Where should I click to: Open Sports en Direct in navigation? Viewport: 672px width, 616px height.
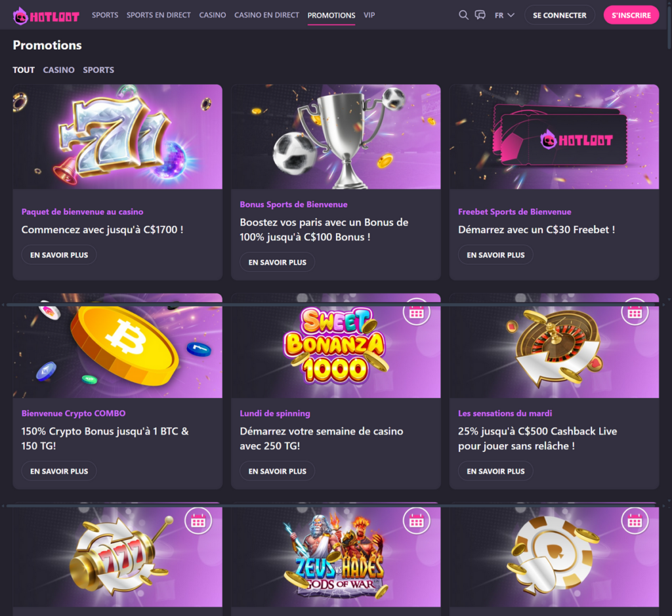pyautogui.click(x=159, y=15)
